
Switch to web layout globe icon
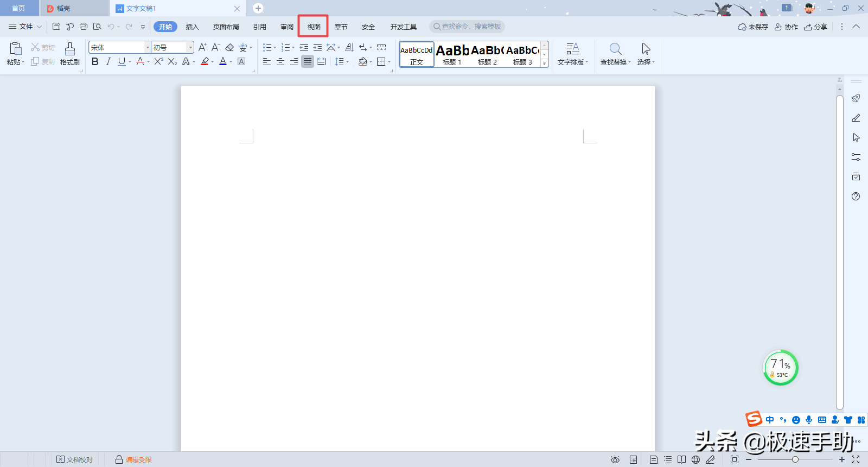pyautogui.click(x=695, y=459)
